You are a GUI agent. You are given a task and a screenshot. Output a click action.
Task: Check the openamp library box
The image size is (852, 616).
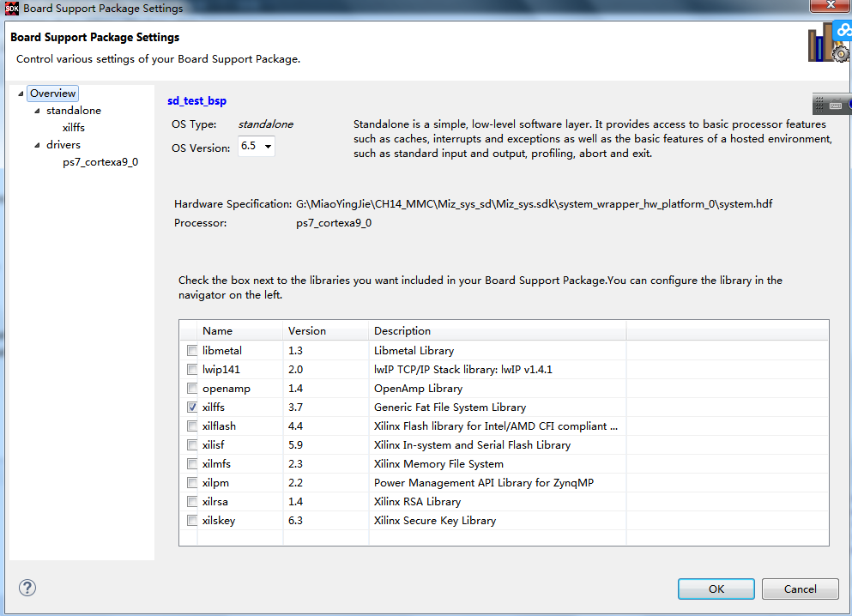[x=192, y=389]
